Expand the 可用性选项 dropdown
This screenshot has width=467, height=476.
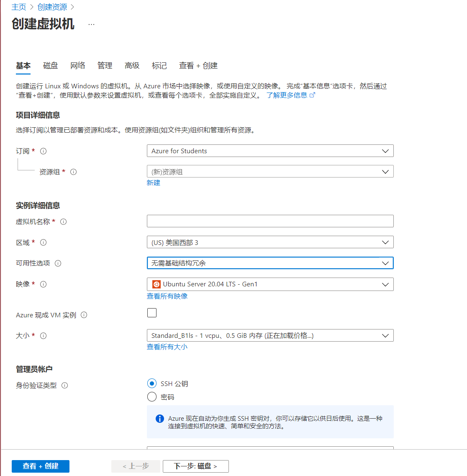click(270, 263)
